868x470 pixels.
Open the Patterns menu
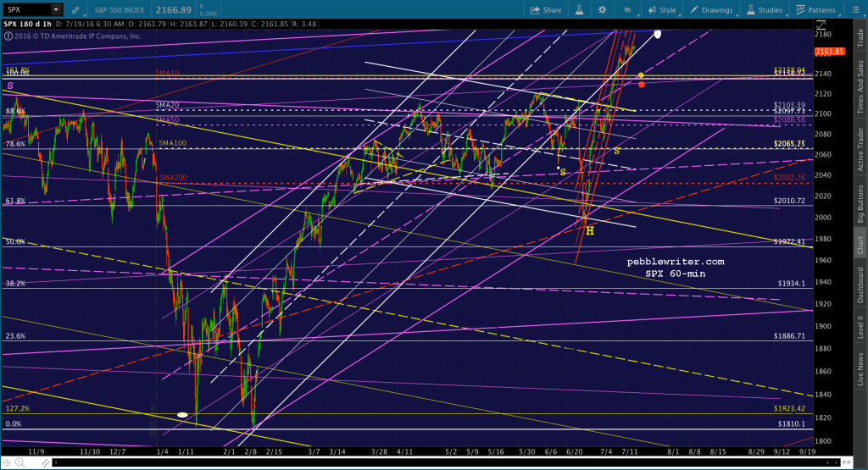point(816,10)
